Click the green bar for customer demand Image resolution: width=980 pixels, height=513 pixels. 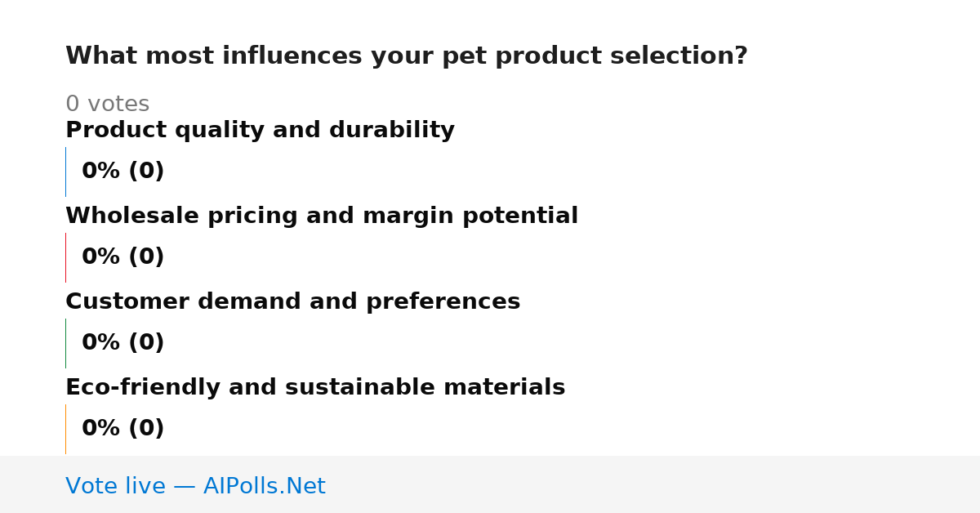point(65,343)
